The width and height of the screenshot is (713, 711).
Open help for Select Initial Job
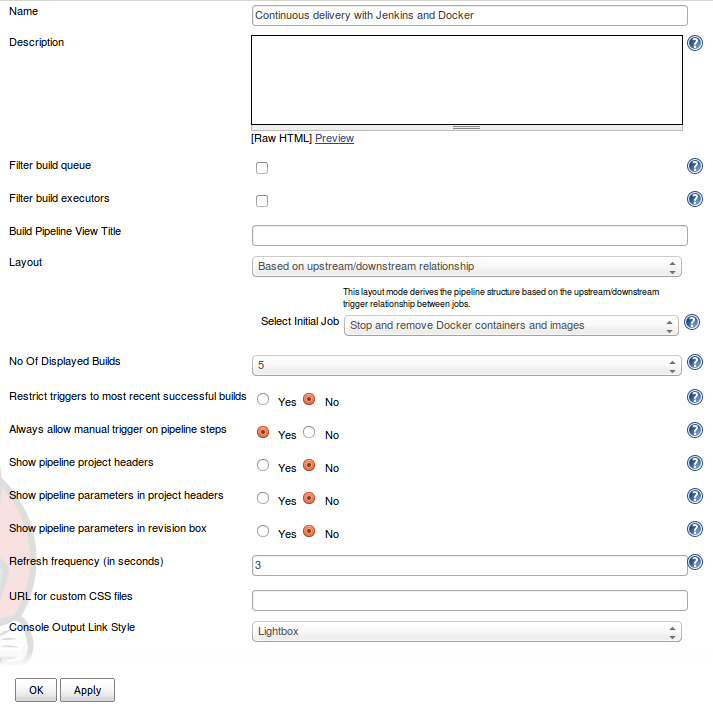[692, 322]
